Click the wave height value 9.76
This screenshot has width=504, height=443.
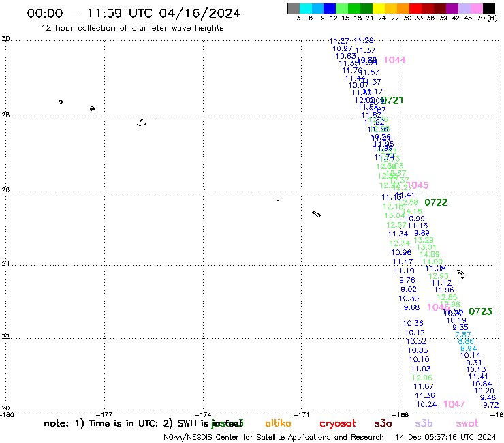click(407, 280)
